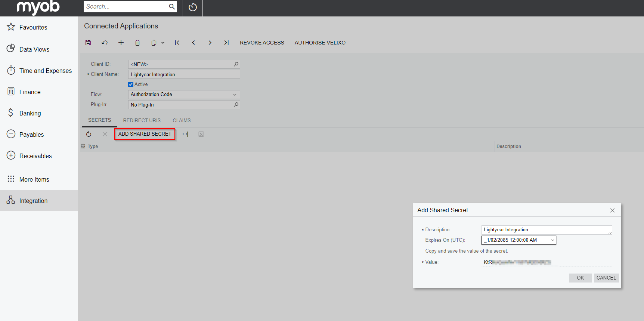Open Data Views in sidebar

pos(39,49)
